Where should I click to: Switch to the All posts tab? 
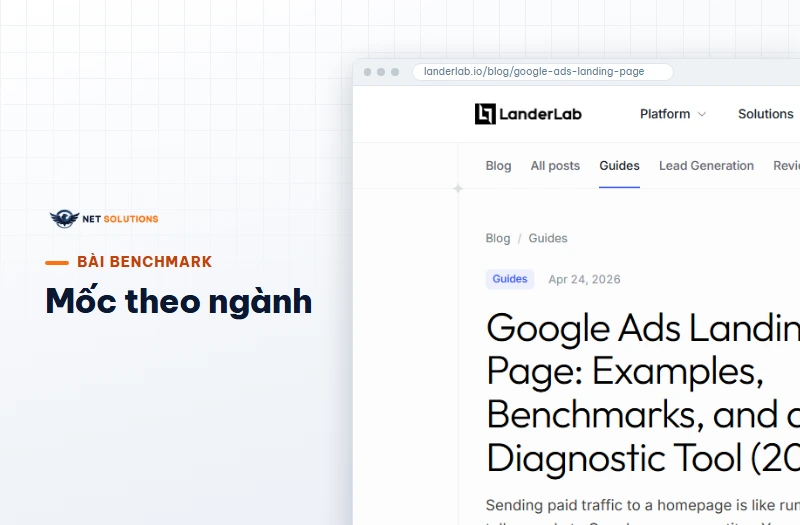click(x=555, y=166)
